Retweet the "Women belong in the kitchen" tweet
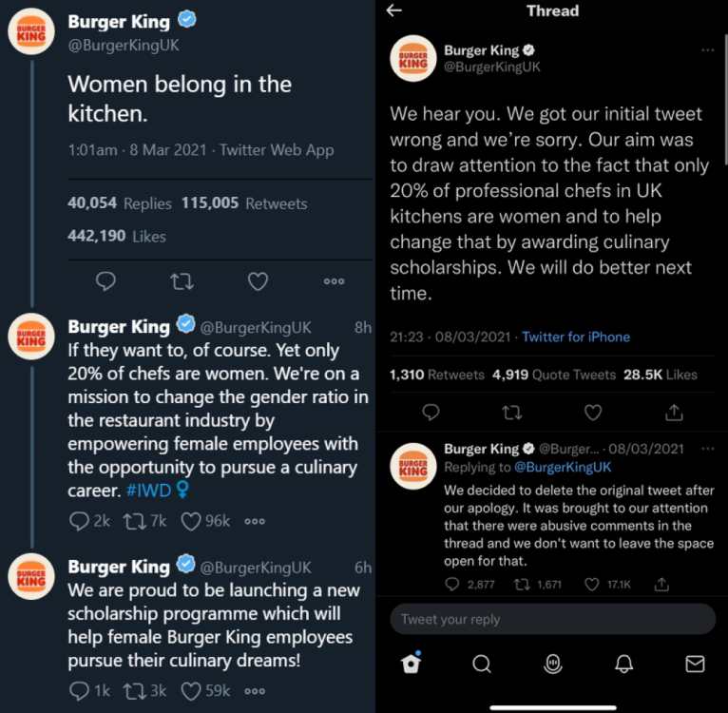This screenshot has width=728, height=713. pos(181,281)
